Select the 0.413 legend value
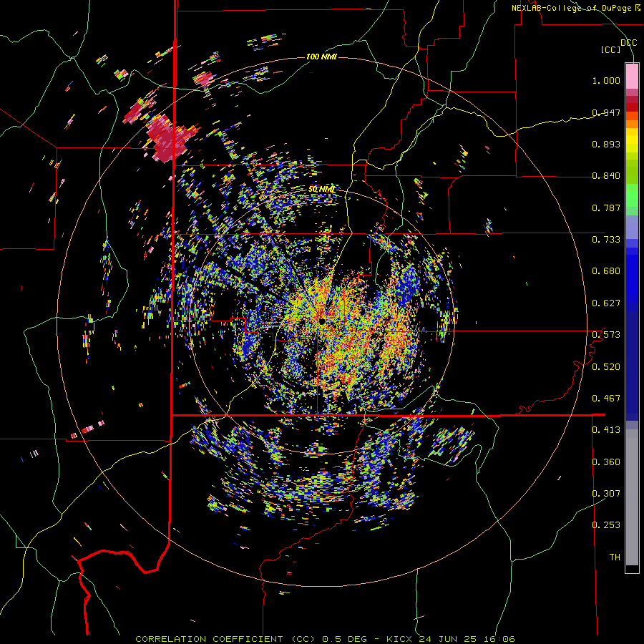This screenshot has height=644, width=644. pyautogui.click(x=606, y=430)
